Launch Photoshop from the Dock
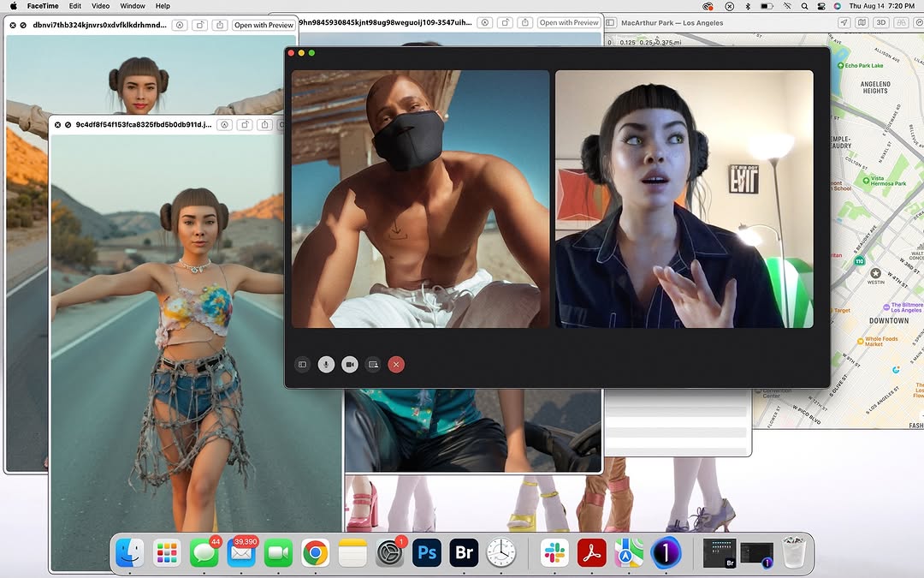The image size is (924, 578). 426,552
